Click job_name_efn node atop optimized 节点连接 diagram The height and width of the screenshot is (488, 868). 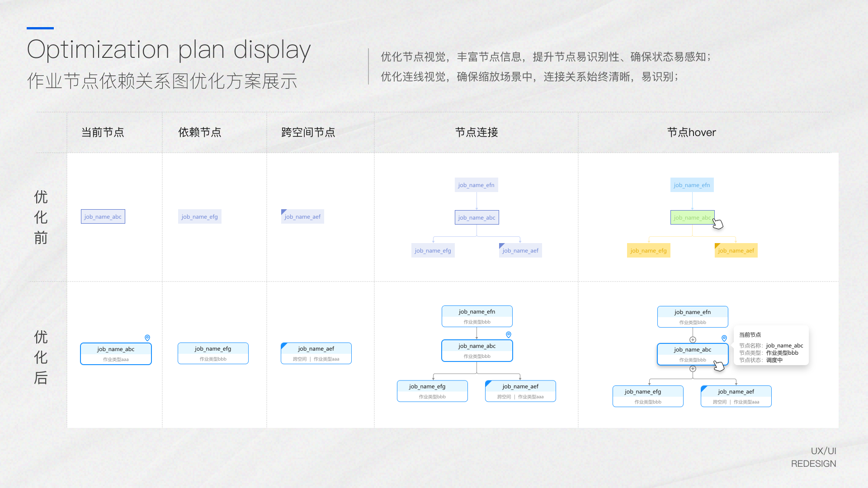click(477, 316)
